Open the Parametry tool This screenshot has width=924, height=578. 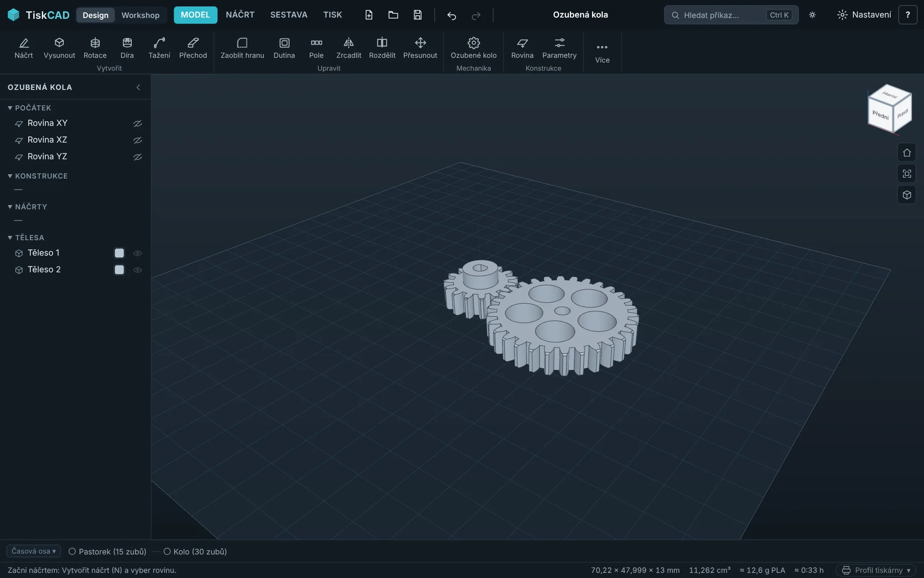pos(559,48)
